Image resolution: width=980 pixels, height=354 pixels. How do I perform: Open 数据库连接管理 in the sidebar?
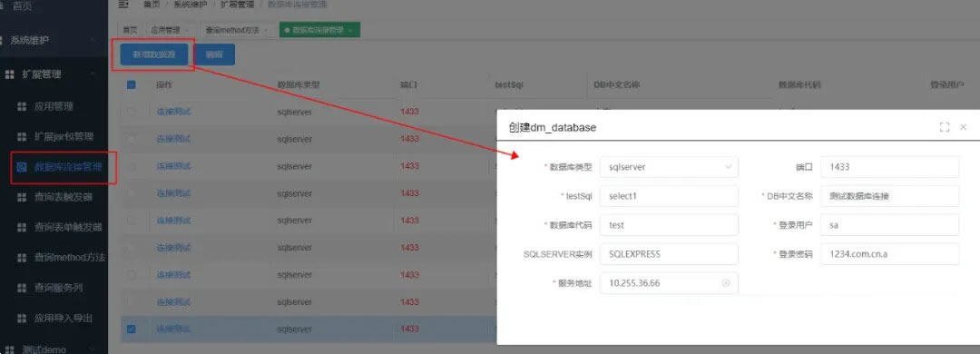point(67,167)
